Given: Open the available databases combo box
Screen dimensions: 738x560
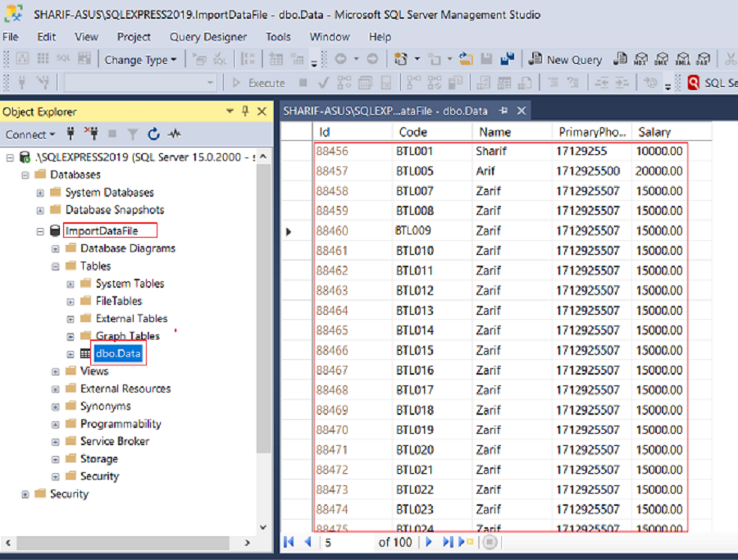Looking at the screenshot, I should coord(139,83).
